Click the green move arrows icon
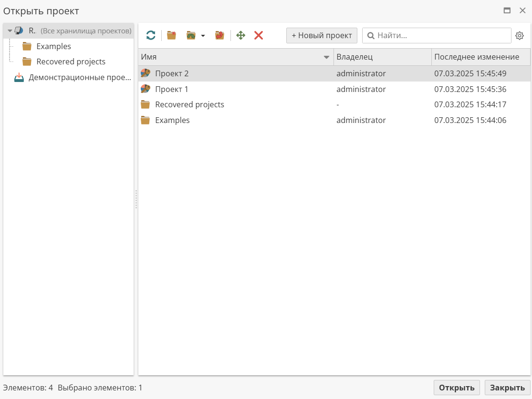Screen dimensions: 532x399 [240, 35]
